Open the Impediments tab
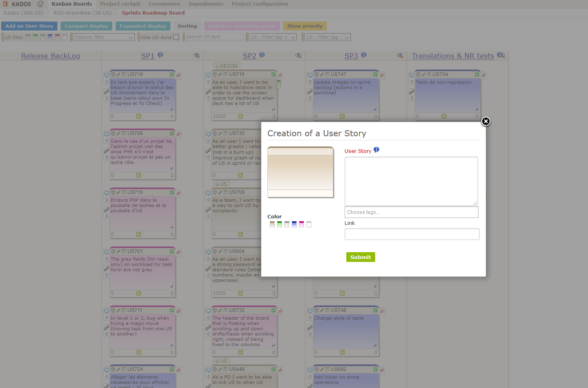 206,4
